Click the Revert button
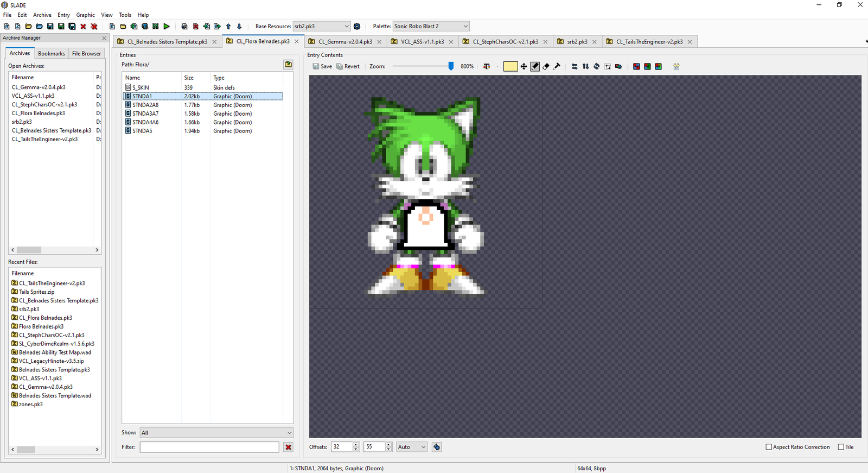The image size is (868, 473). pos(348,66)
